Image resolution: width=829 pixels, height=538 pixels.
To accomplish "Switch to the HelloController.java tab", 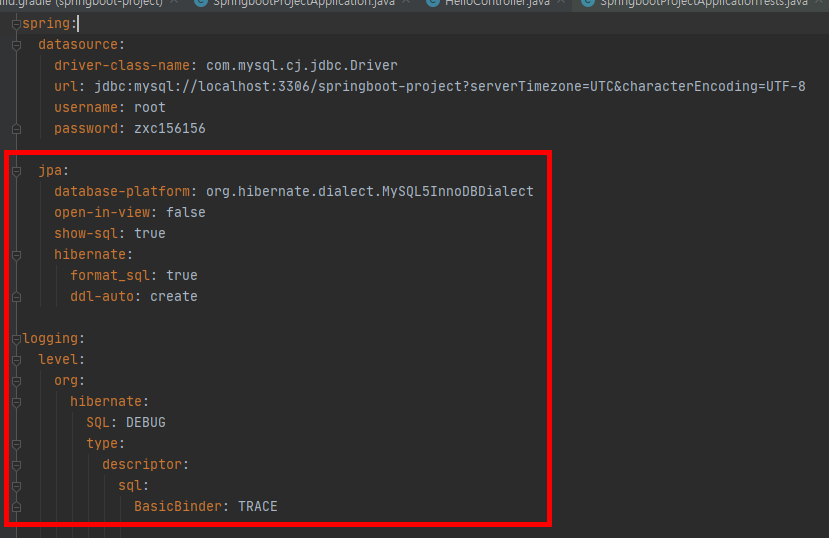I will [497, 3].
